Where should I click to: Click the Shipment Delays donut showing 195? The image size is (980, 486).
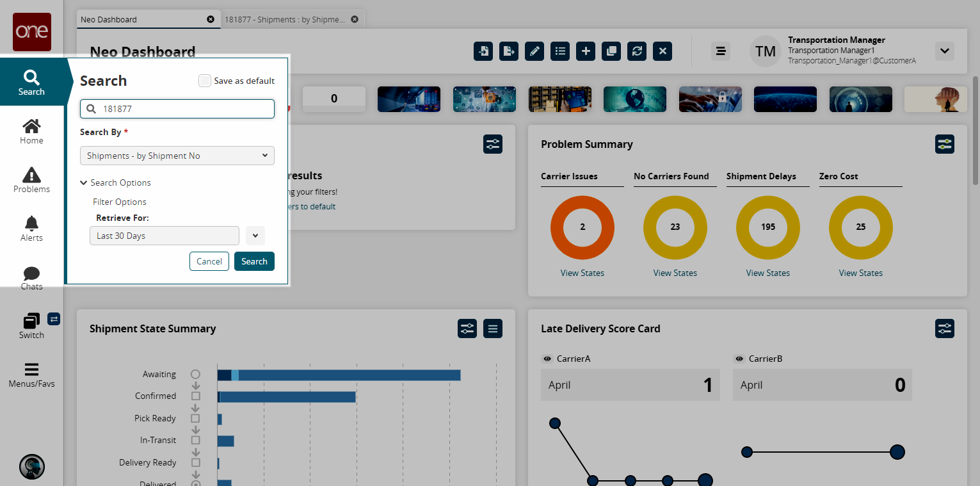tap(768, 227)
